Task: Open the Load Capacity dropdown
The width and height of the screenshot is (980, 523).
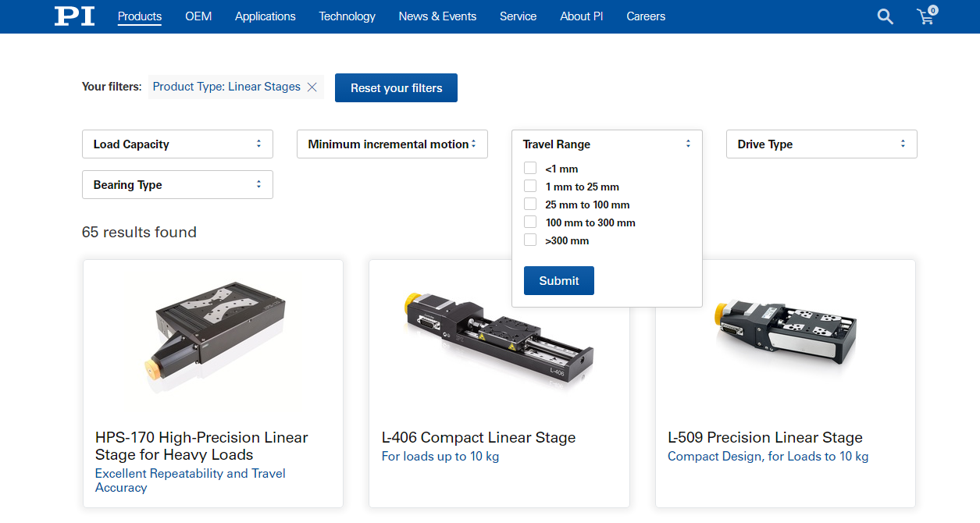Action: (x=177, y=144)
